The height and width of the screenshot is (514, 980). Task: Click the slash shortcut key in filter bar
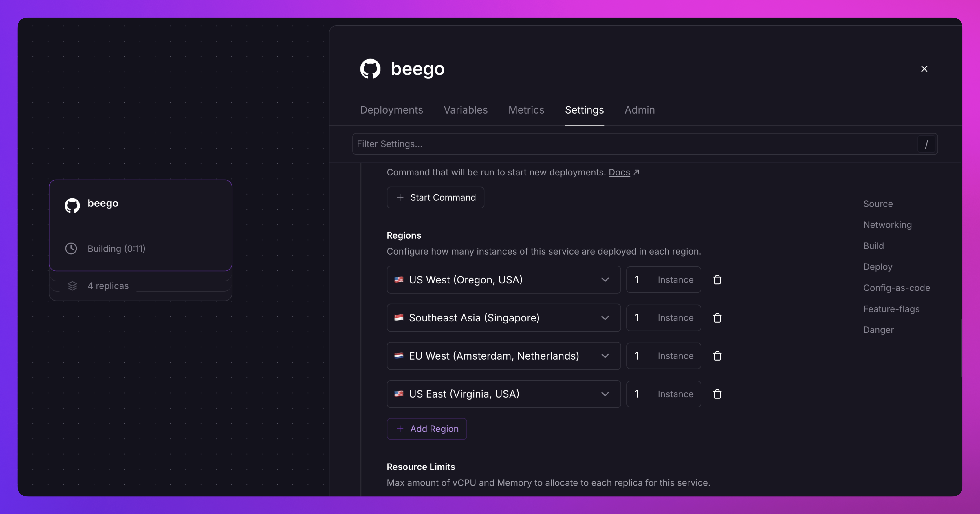click(926, 144)
